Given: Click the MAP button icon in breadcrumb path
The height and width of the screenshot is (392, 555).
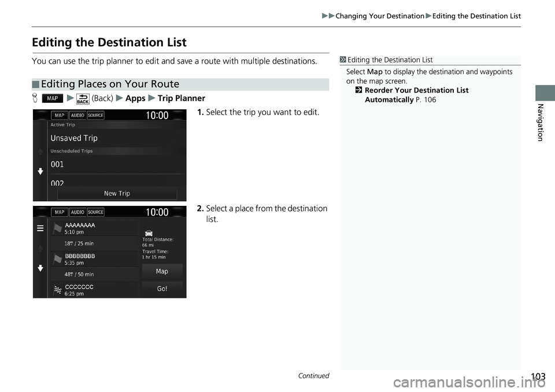Looking at the screenshot, I should 53,98.
